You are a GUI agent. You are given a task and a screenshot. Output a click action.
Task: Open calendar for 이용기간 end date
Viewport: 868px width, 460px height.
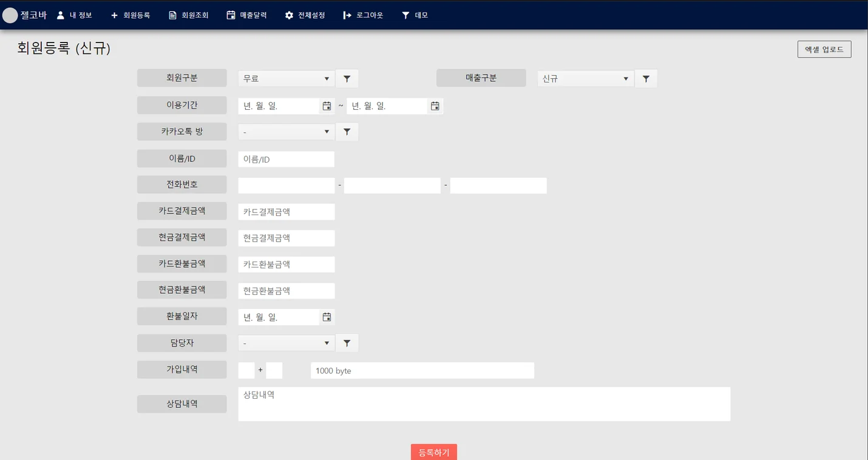435,106
